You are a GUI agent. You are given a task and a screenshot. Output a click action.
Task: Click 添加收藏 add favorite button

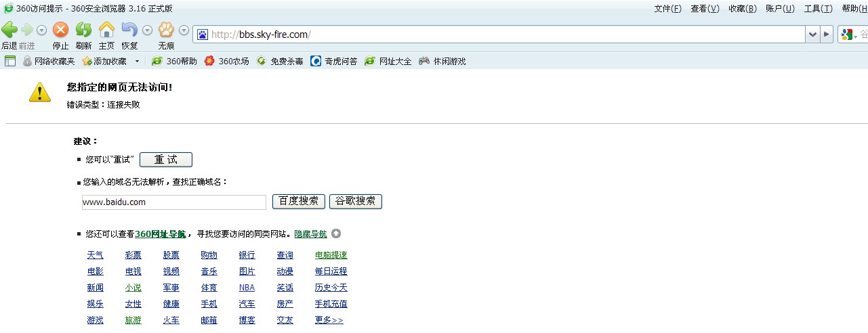point(104,61)
